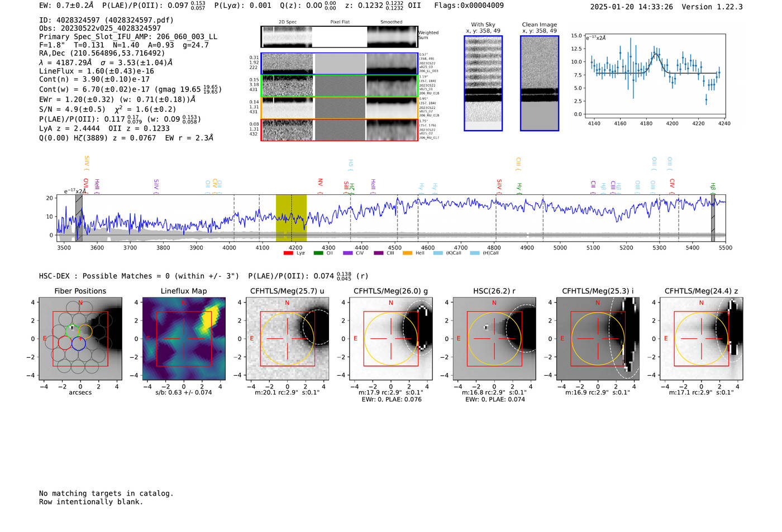Select the orange-bordered fiber spectrum row
Viewport: 782px width, 532px height.
click(x=340, y=108)
